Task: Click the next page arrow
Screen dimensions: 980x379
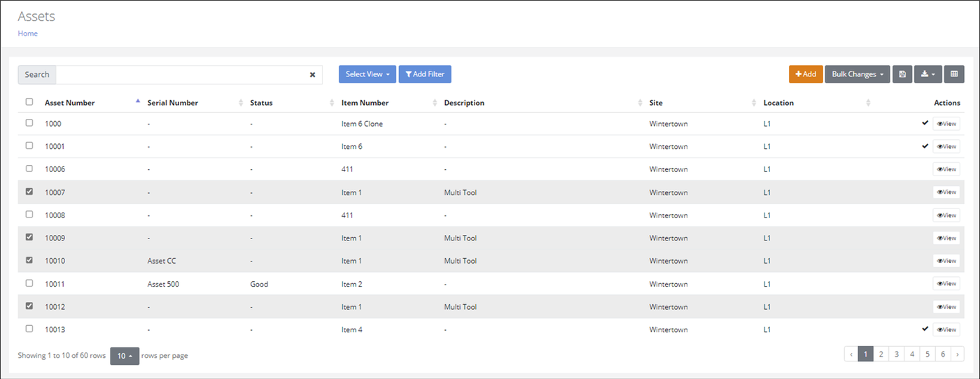Action: 958,355
